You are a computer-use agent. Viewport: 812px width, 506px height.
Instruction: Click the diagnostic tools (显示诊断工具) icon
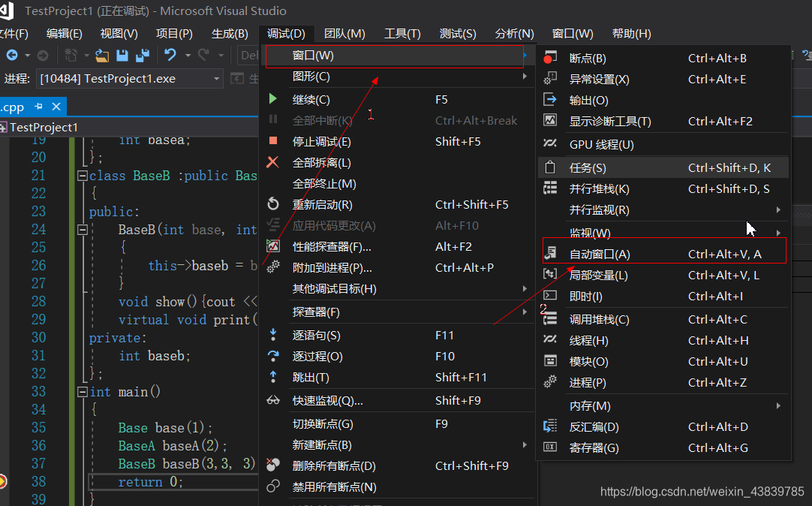point(549,120)
